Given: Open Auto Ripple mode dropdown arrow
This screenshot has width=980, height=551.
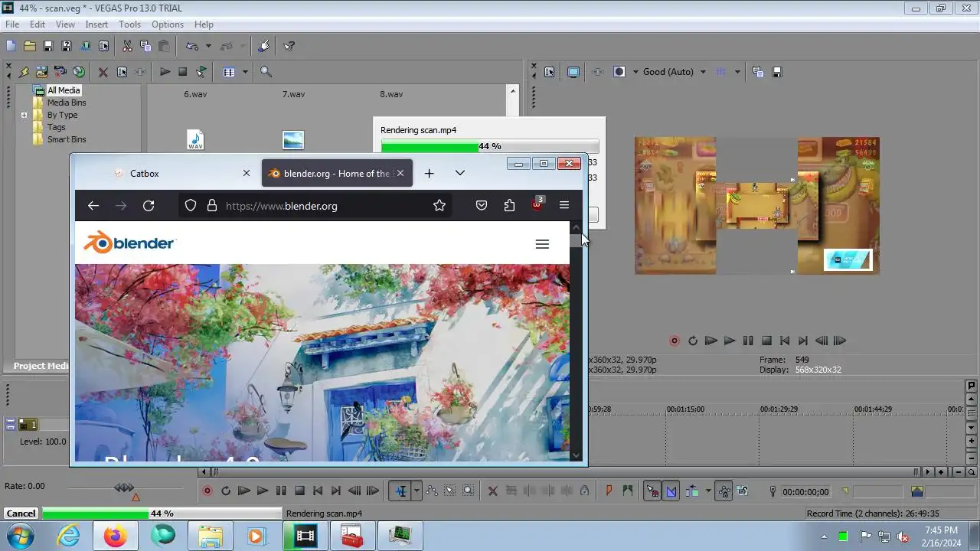Looking at the screenshot, I should [x=708, y=491].
